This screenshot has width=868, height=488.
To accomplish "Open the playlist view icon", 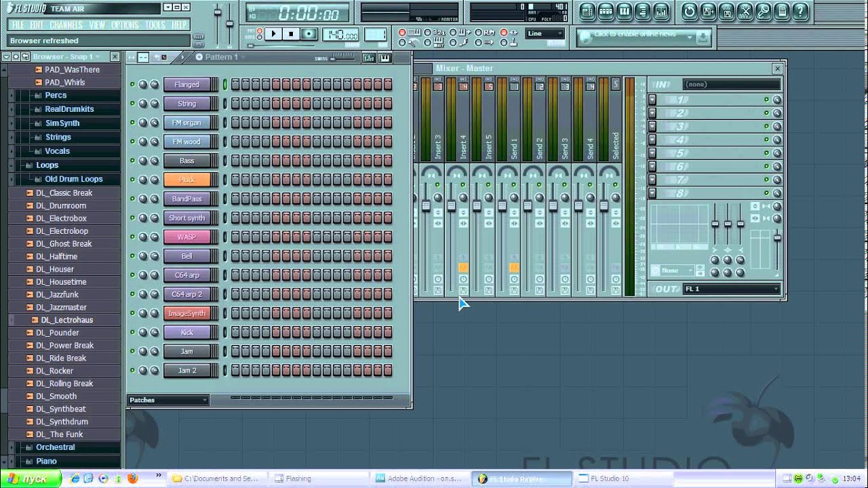I will [588, 11].
